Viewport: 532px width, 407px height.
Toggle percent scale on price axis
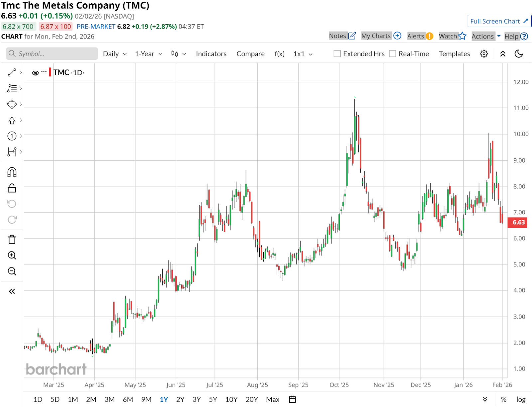click(x=504, y=399)
